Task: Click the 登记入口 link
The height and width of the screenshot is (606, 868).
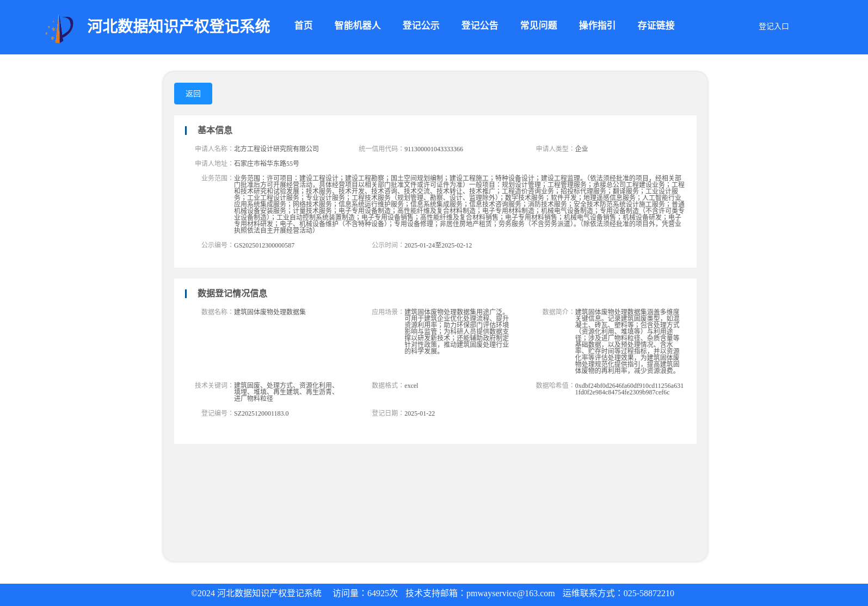Action: (x=773, y=26)
